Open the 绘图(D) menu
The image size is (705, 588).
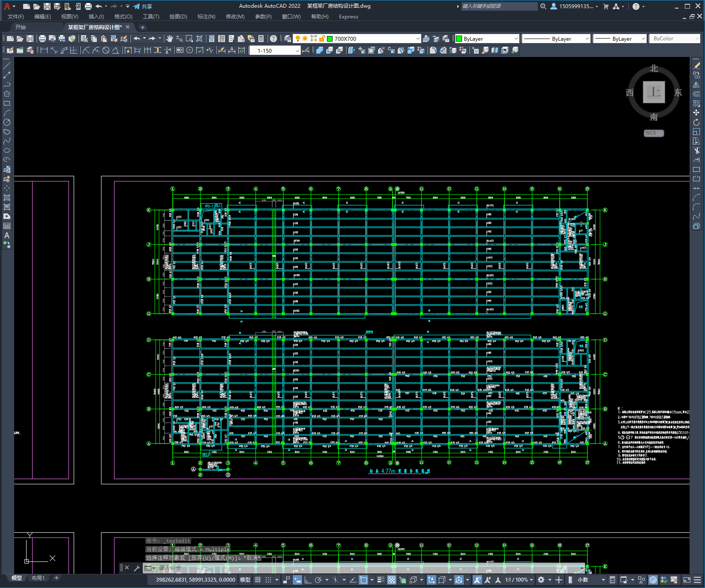pos(178,17)
